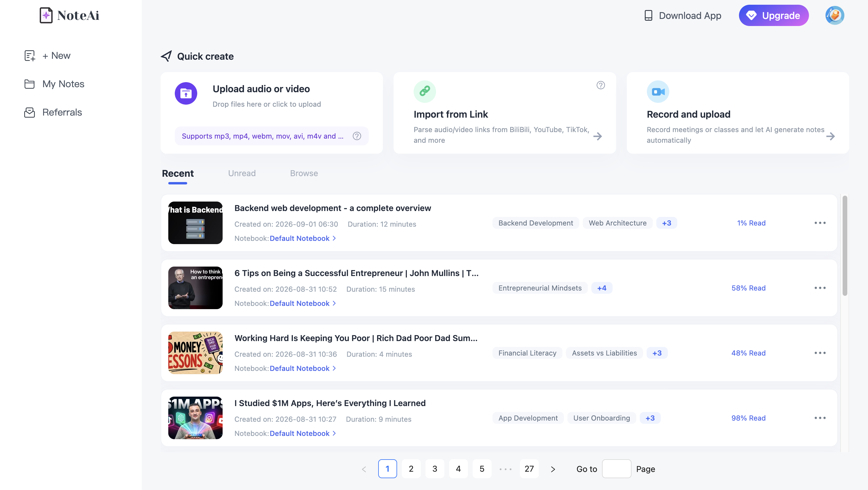Click the Go to page input field
This screenshot has height=490, width=868.
coord(616,469)
